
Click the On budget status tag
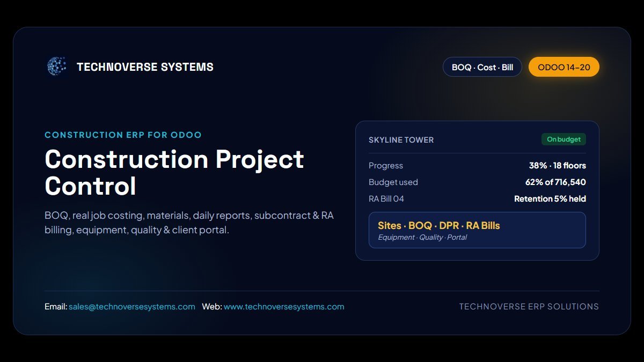click(563, 139)
